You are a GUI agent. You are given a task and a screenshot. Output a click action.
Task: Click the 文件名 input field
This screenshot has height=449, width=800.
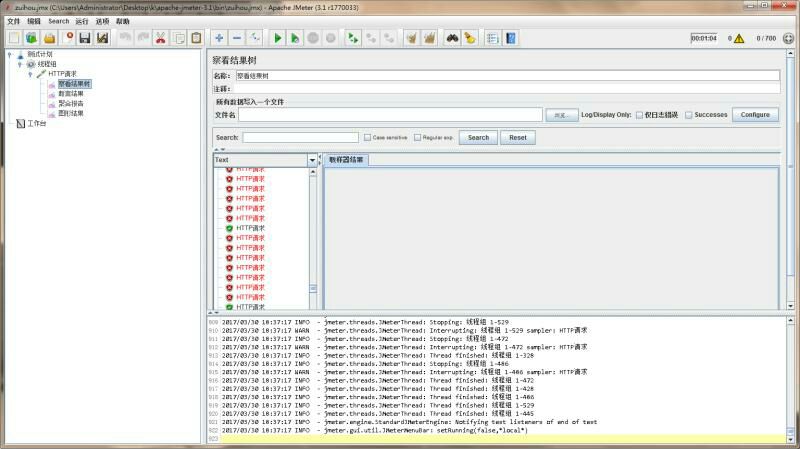pyautogui.click(x=390, y=115)
